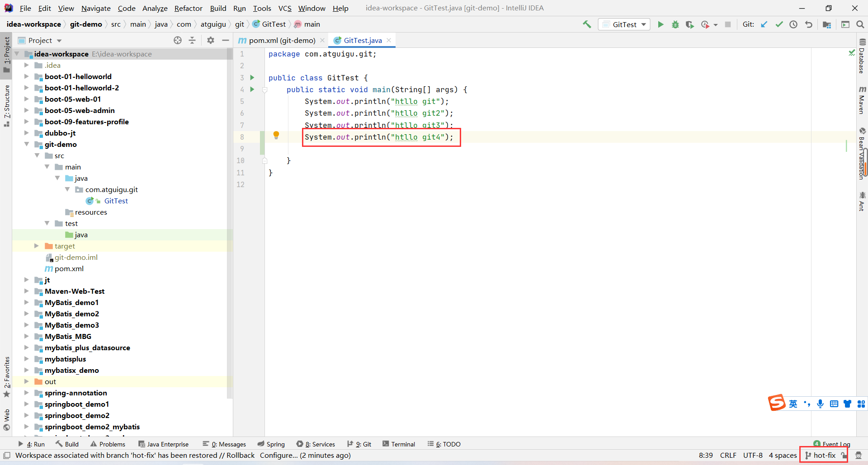Image resolution: width=868 pixels, height=465 pixels.
Task: Close the GitTest.java tab
Action: coord(389,40)
